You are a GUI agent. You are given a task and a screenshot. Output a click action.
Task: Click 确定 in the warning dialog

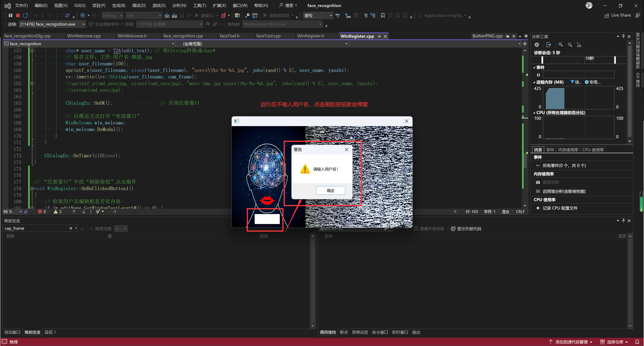(331, 190)
